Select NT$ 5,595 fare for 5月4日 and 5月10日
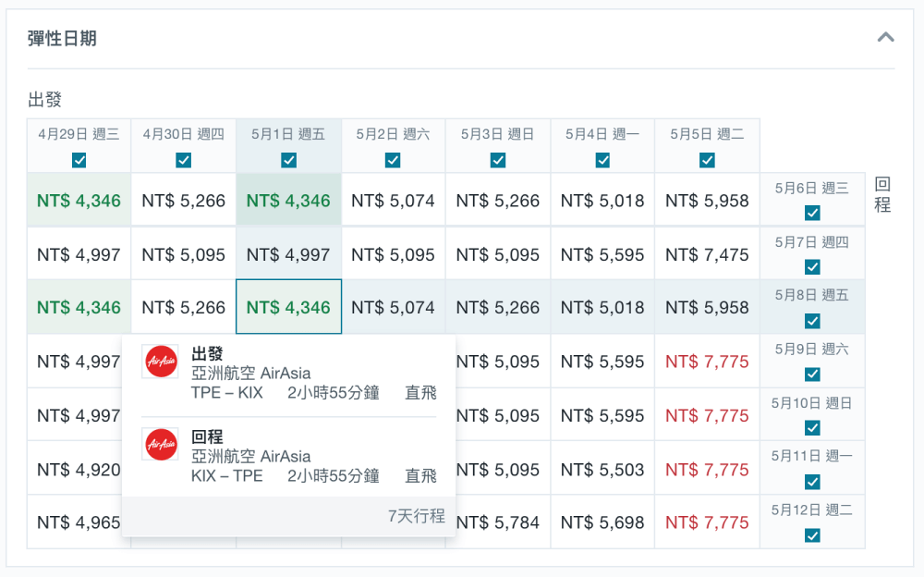This screenshot has height=577, width=924. pyautogui.click(x=602, y=415)
